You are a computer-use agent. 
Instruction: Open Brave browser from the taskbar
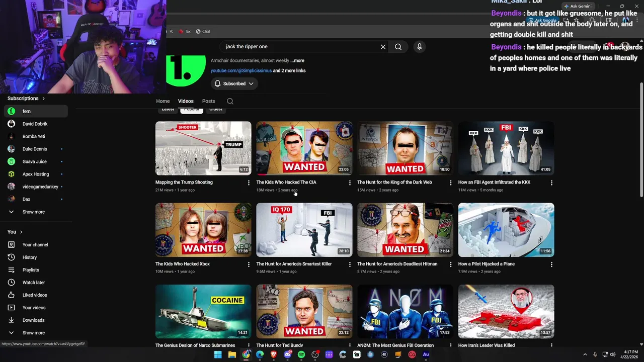[274, 354]
